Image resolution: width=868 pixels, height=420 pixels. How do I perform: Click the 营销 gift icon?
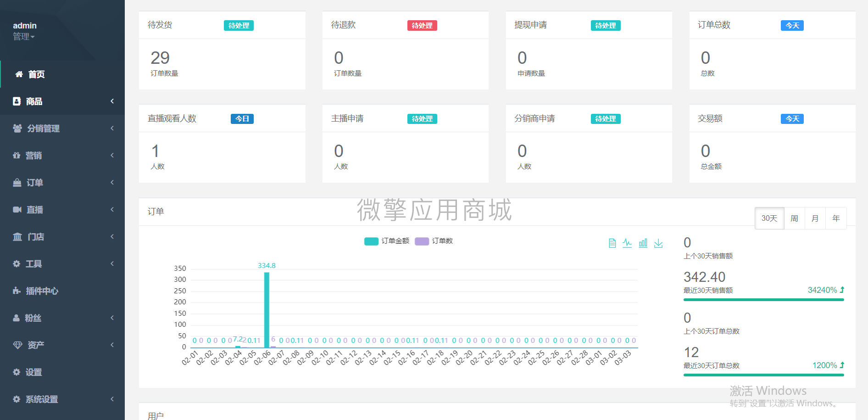point(17,156)
